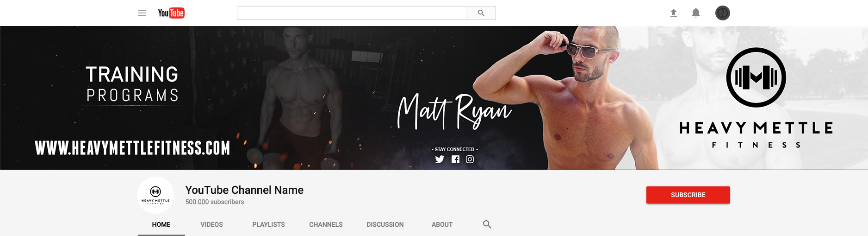Image resolution: width=868 pixels, height=236 pixels.
Task: Open the hamburger guide menu
Action: [x=142, y=13]
